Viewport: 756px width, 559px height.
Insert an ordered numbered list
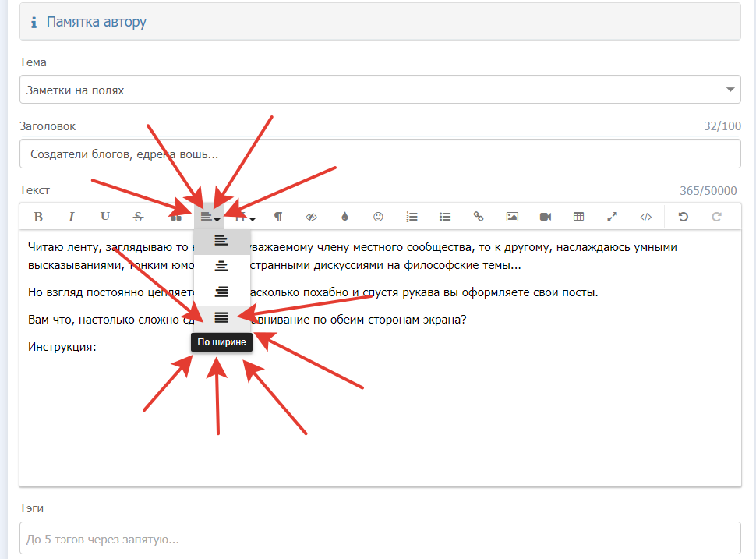coord(412,217)
